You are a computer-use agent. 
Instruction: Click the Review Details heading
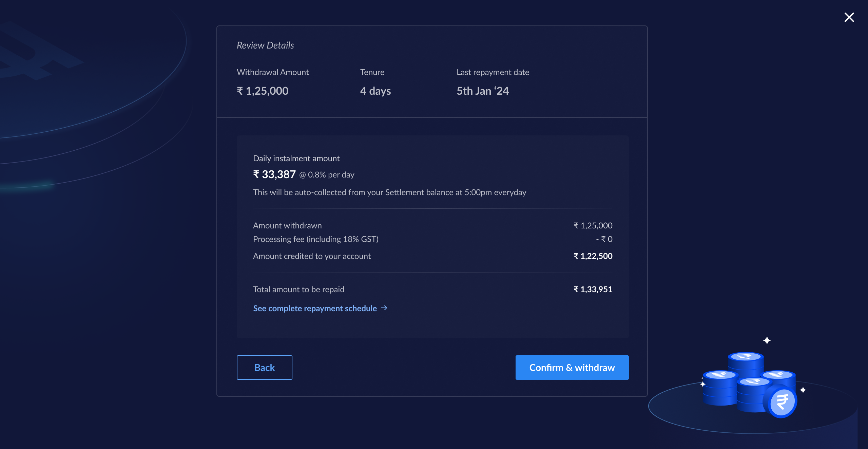(265, 45)
